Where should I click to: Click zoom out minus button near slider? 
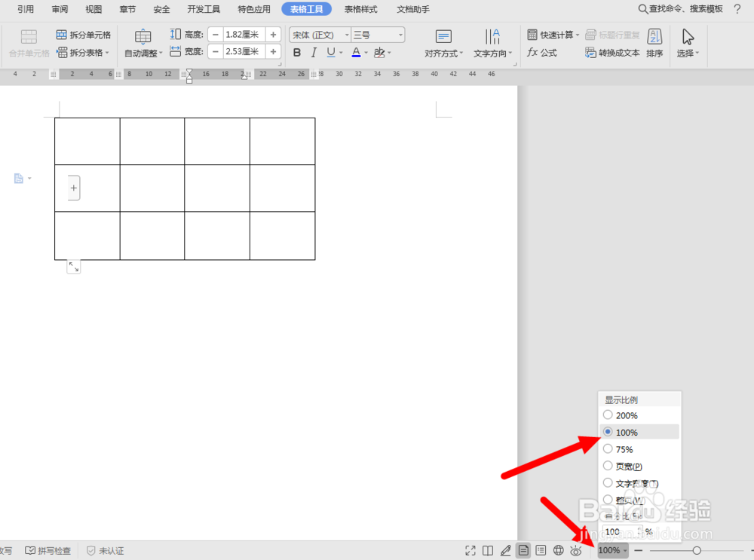tap(638, 550)
